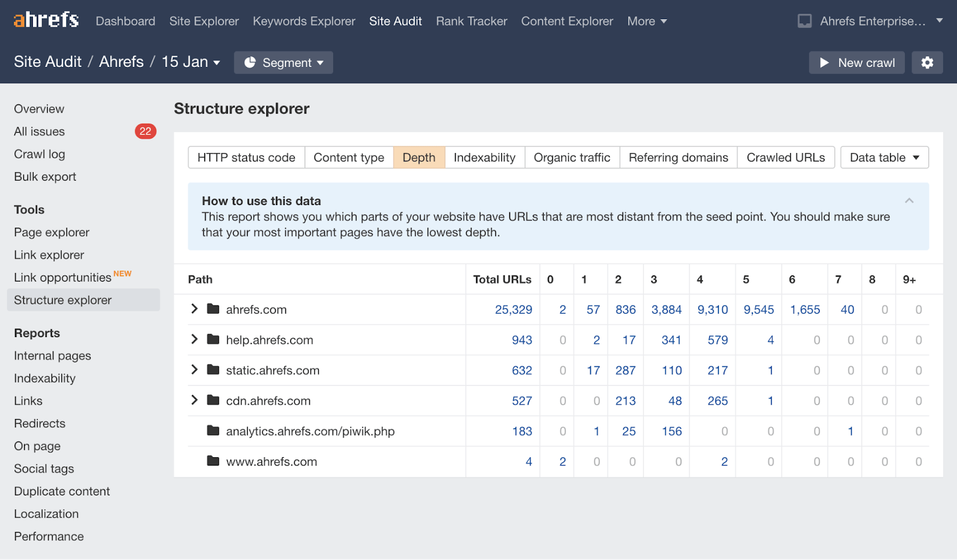Select the HTTP status code tab
957x560 pixels.
[x=246, y=158]
